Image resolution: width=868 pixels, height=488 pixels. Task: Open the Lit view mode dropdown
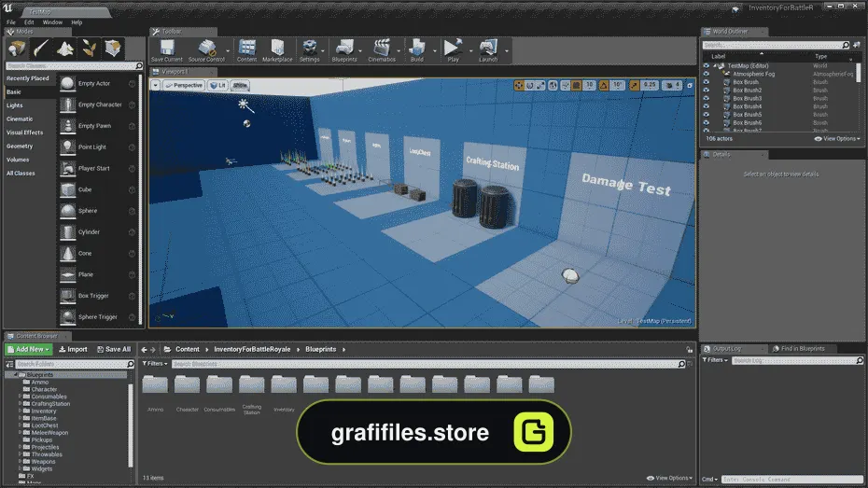coord(218,85)
